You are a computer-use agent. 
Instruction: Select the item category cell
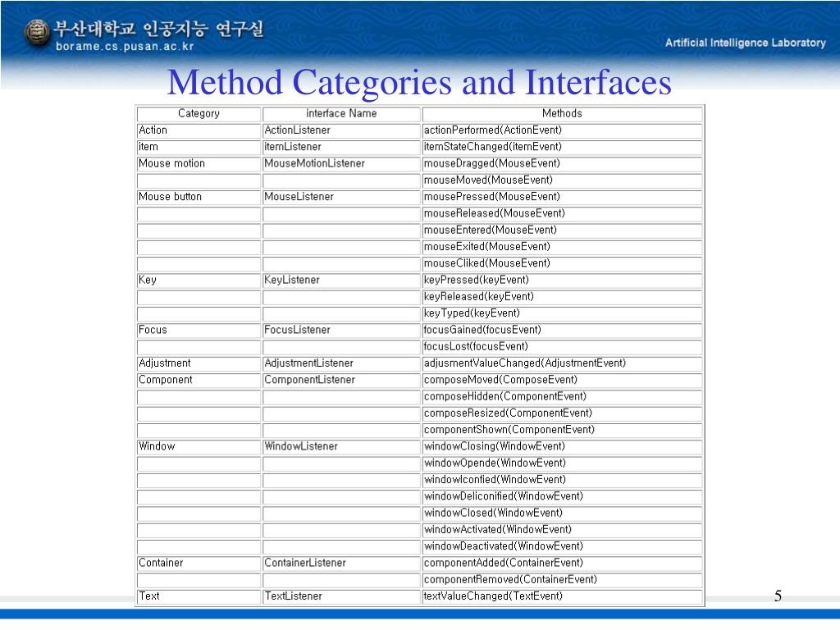[199, 148]
